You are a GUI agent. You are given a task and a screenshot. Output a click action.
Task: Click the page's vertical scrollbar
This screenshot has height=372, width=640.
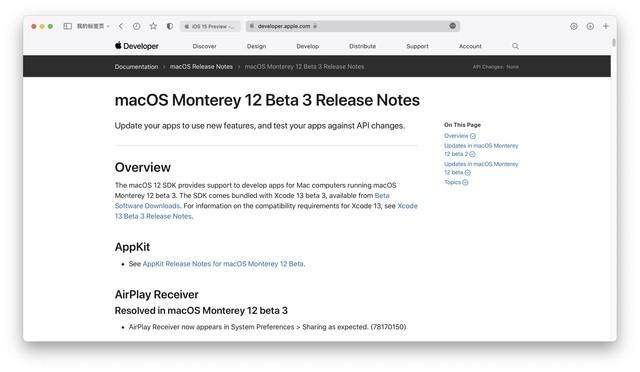pyautogui.click(x=613, y=42)
